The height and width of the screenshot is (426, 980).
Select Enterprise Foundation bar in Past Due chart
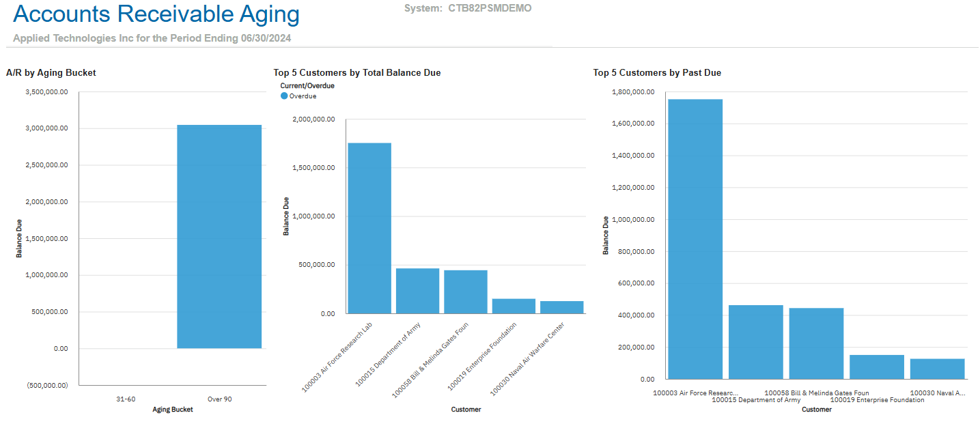pos(877,367)
